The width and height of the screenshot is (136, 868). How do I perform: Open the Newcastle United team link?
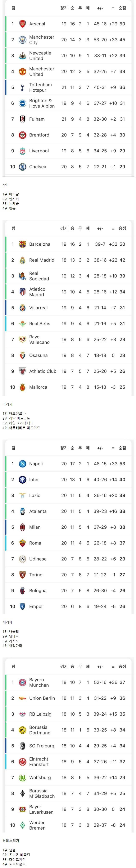[40, 56]
